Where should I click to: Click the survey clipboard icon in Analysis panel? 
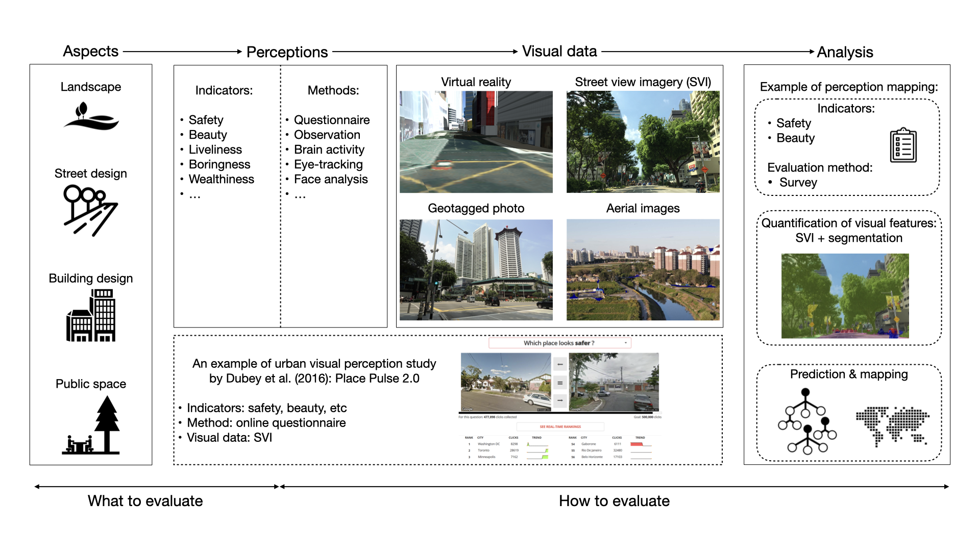(903, 145)
